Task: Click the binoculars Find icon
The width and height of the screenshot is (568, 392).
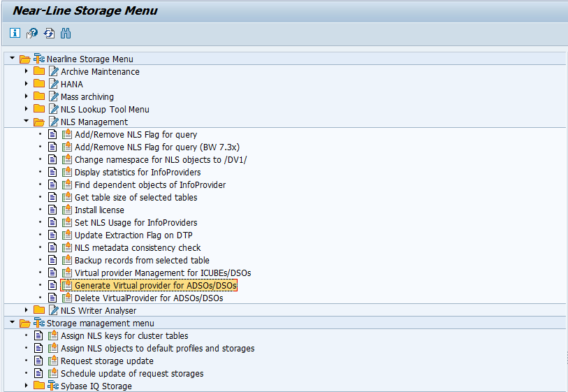Action: tap(66, 34)
